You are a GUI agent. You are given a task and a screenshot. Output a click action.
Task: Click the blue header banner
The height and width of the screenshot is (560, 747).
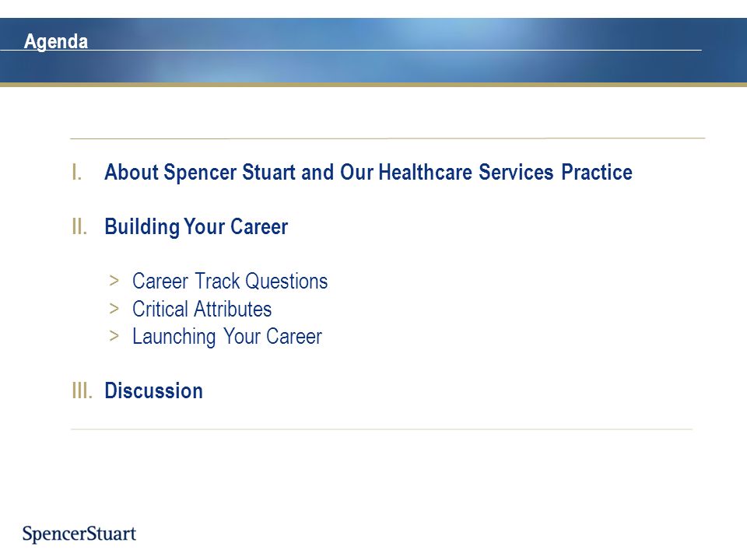click(x=373, y=51)
